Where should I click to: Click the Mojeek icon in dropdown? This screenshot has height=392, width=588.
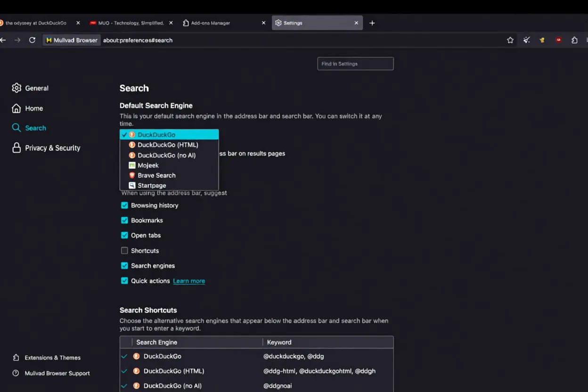pyautogui.click(x=132, y=165)
